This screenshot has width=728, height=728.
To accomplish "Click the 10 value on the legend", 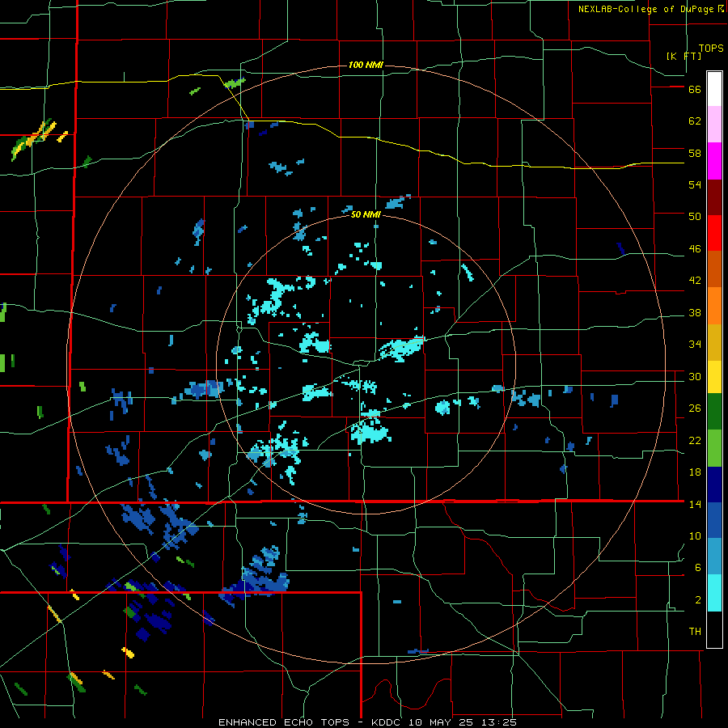I will [695, 535].
